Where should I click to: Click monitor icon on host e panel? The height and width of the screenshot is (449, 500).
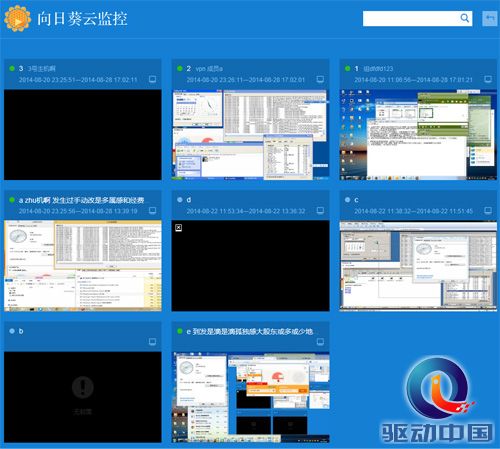pyautogui.click(x=320, y=342)
